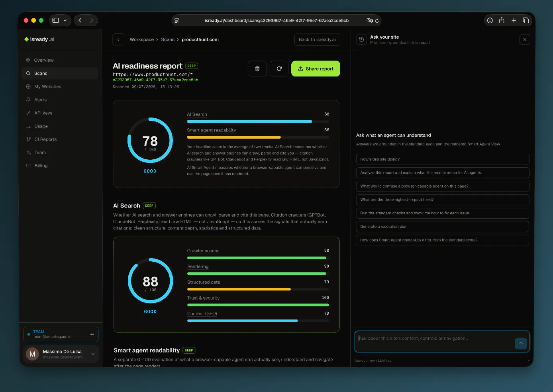Rescan using the refresh icon button
Image resolution: width=553 pixels, height=392 pixels.
point(279,69)
